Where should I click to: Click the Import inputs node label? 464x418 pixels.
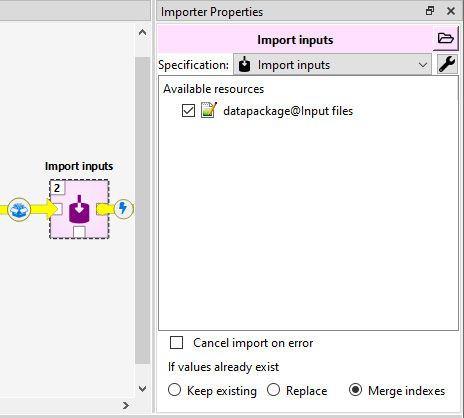[79, 166]
